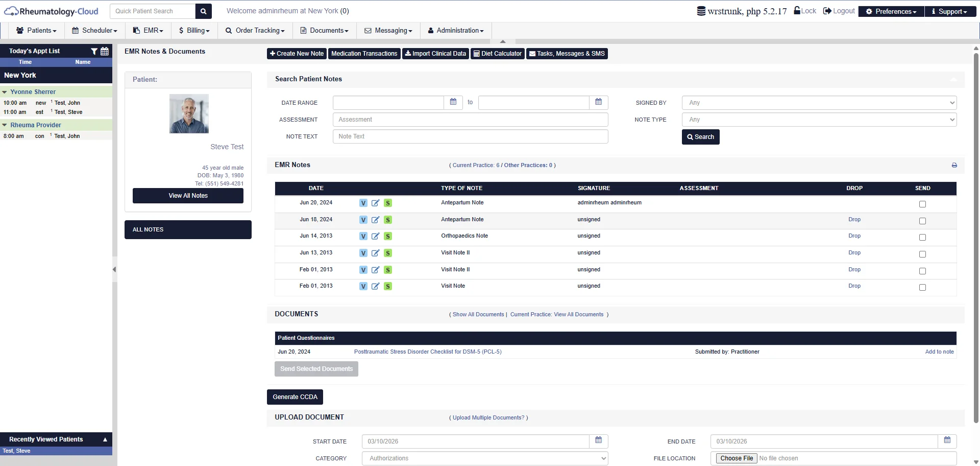Click the green S icon for Orthopaedics Note

point(388,236)
